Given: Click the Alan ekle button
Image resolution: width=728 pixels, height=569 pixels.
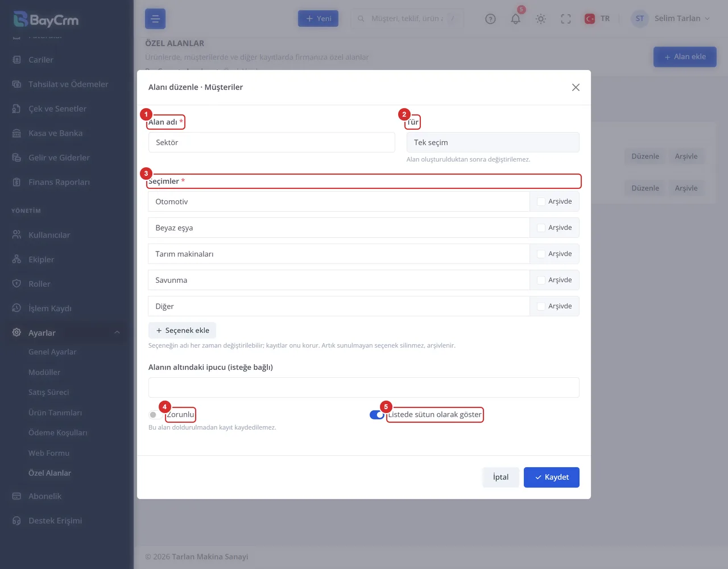Looking at the screenshot, I should tap(685, 57).
